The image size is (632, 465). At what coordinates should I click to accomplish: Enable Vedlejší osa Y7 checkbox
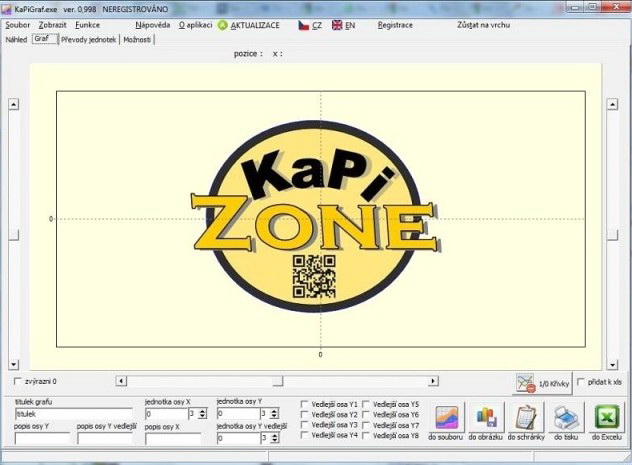pos(366,425)
